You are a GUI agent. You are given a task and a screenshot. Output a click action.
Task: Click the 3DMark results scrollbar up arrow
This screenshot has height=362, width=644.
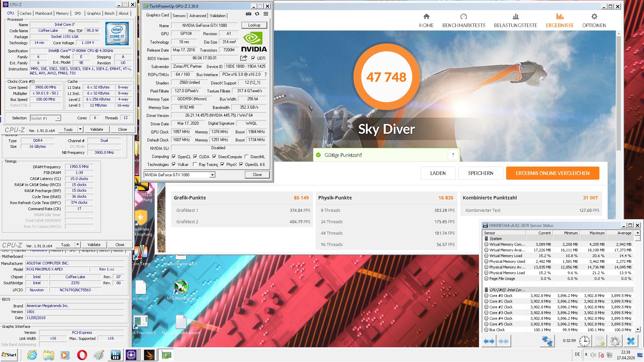tap(619, 33)
